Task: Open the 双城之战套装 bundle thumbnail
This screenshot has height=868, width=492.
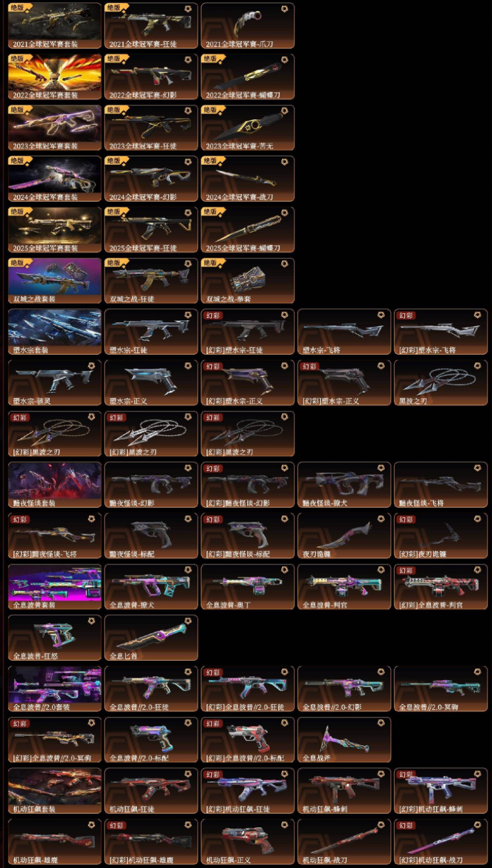Action: [x=55, y=281]
